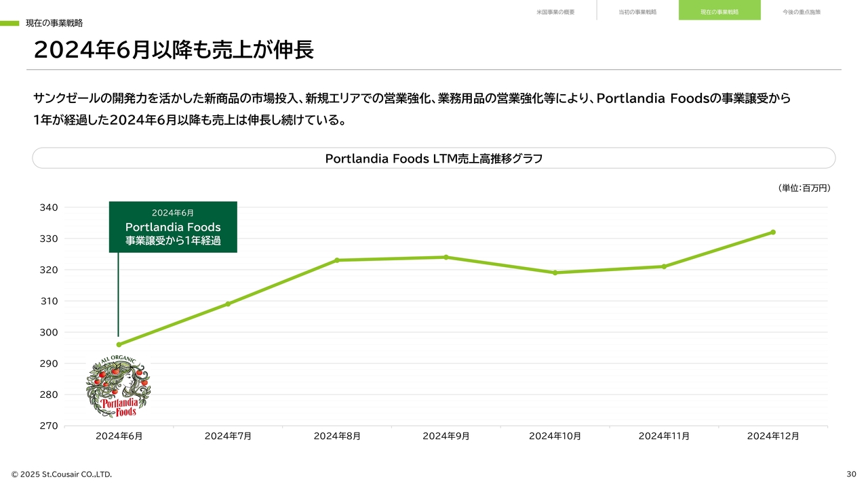Open the 米国事業の概要 tab

(555, 12)
